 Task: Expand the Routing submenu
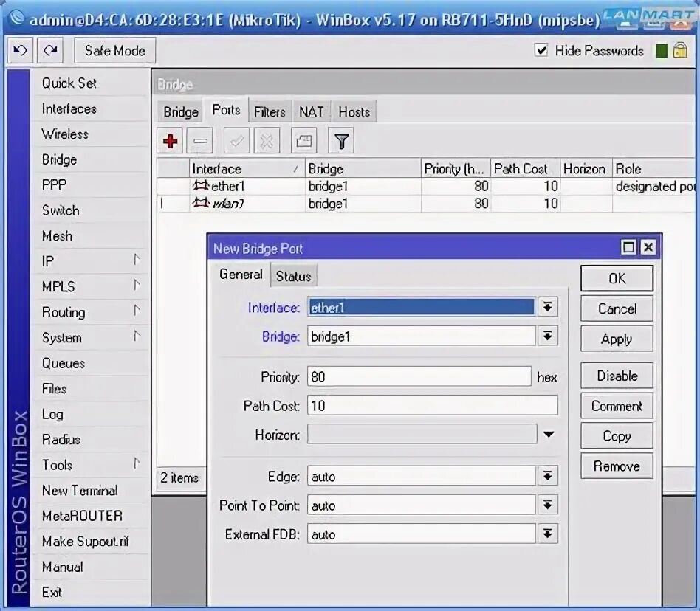137,311
